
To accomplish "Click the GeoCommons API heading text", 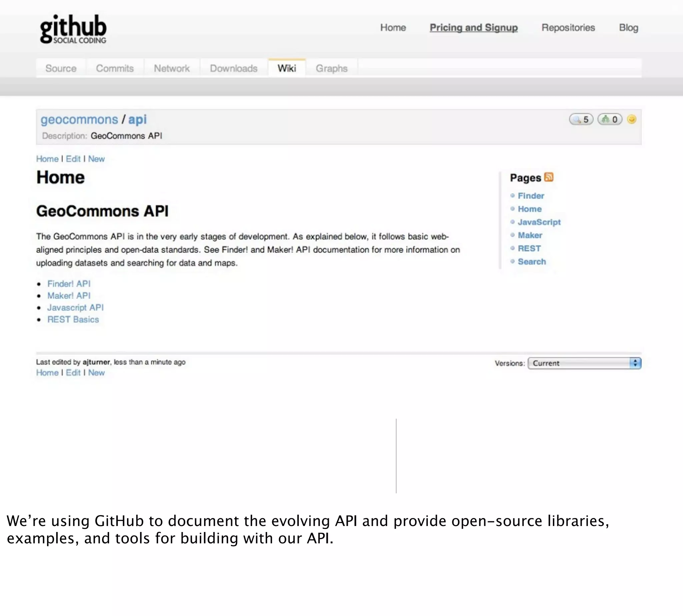I will pyautogui.click(x=102, y=211).
